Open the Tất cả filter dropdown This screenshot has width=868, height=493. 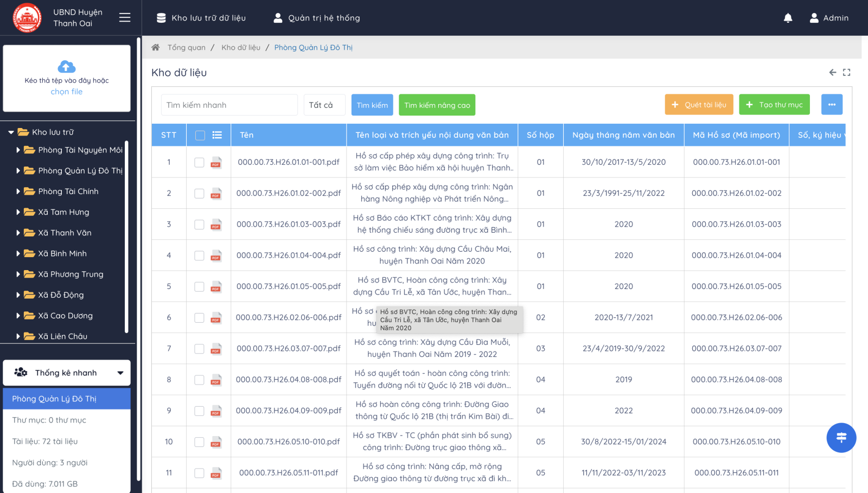tap(324, 105)
